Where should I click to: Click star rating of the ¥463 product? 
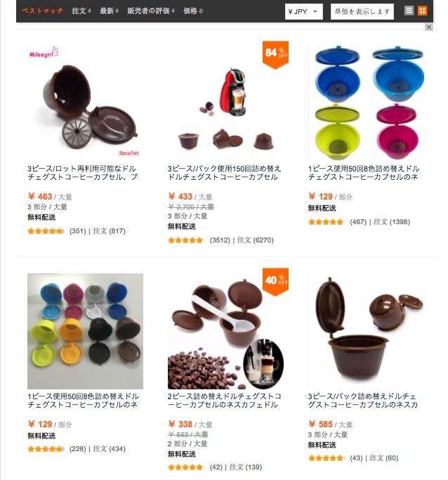46,231
